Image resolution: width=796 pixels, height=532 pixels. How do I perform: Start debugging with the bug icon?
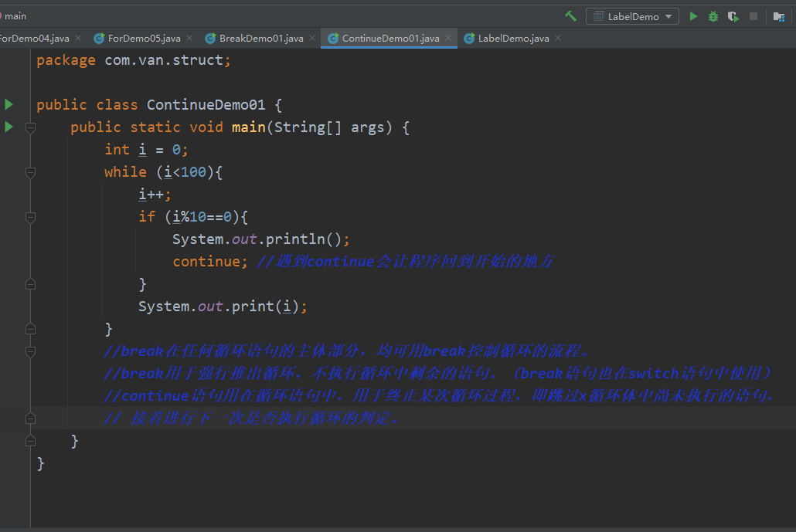tap(713, 16)
